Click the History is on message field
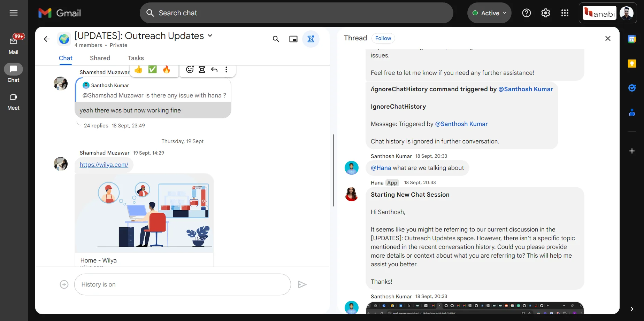644x321 pixels. point(183,284)
